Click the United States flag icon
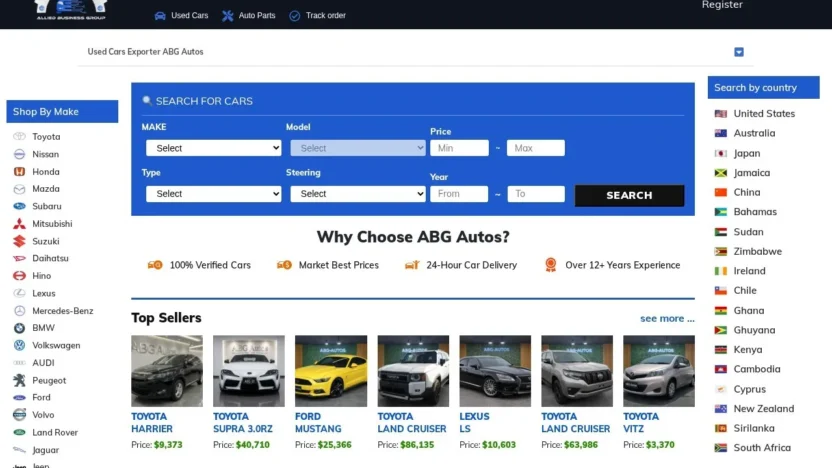The image size is (832, 468). 721,114
